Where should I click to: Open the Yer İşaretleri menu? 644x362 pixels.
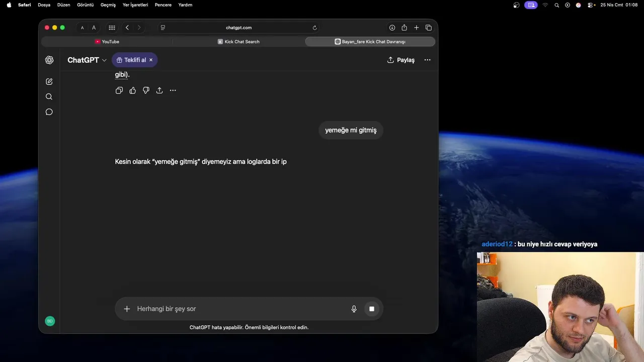[x=135, y=5]
